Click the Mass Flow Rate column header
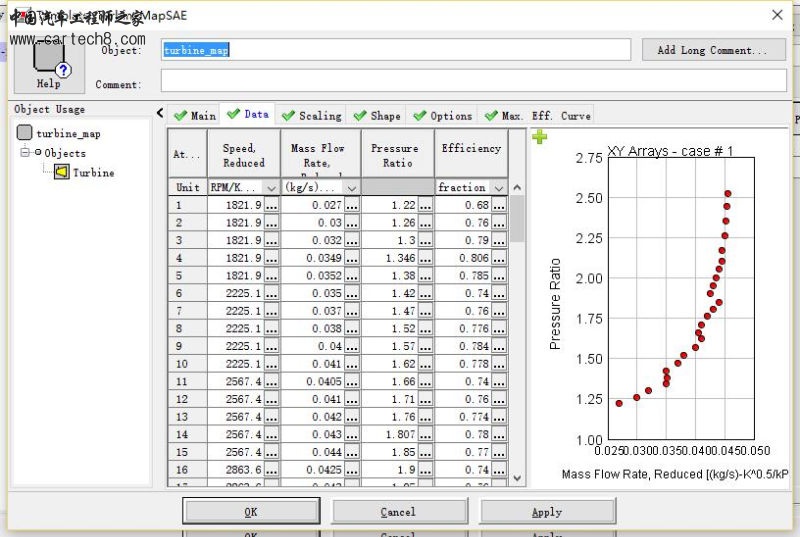 click(321, 155)
